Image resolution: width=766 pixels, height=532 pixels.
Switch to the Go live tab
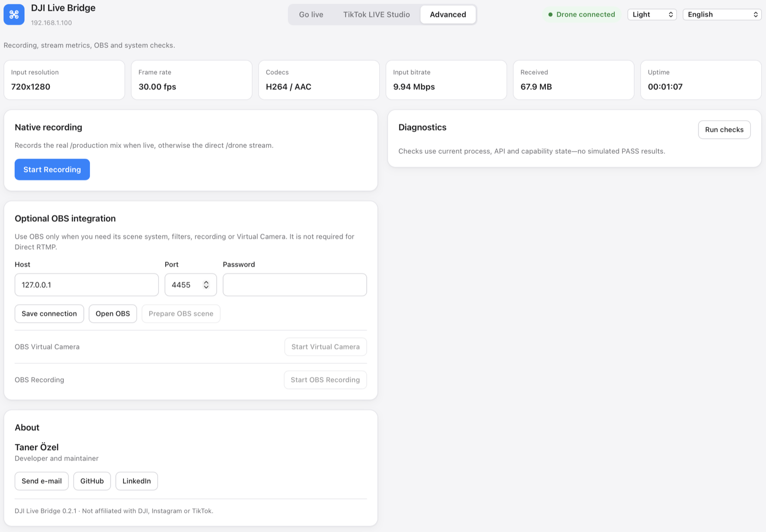click(x=311, y=14)
